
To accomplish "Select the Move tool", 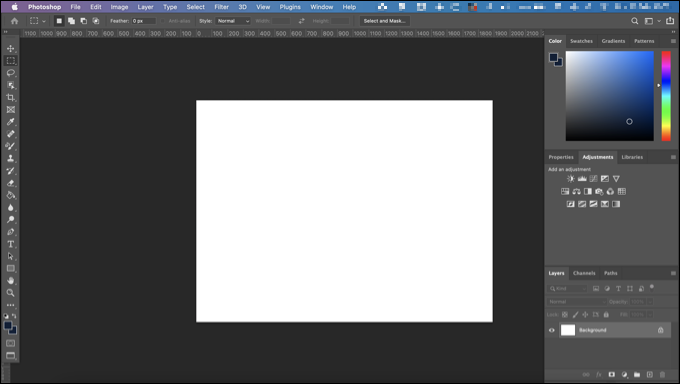I will point(10,49).
